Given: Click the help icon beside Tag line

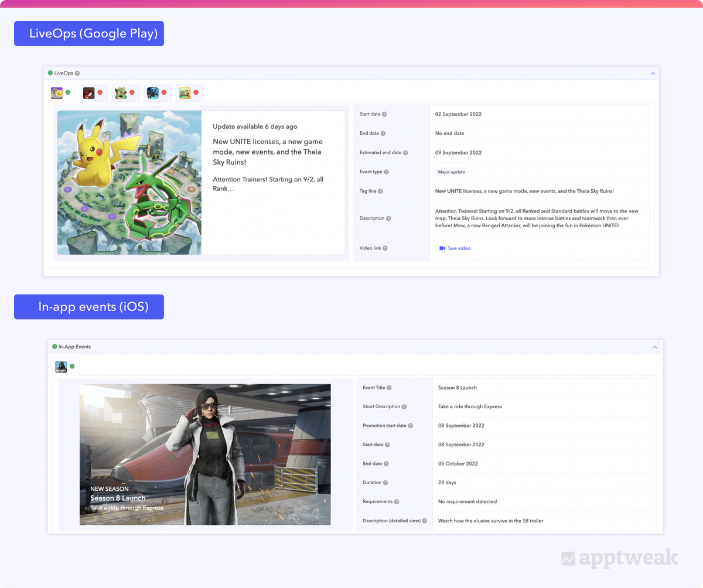Looking at the screenshot, I should [381, 192].
